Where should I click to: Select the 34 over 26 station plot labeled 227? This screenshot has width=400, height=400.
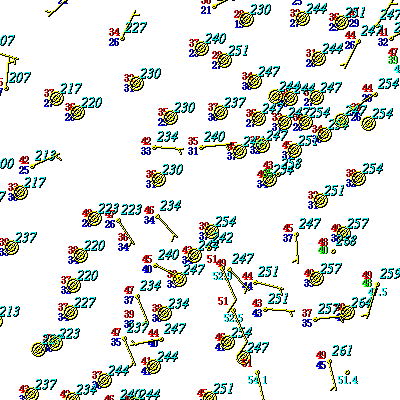(x=122, y=39)
